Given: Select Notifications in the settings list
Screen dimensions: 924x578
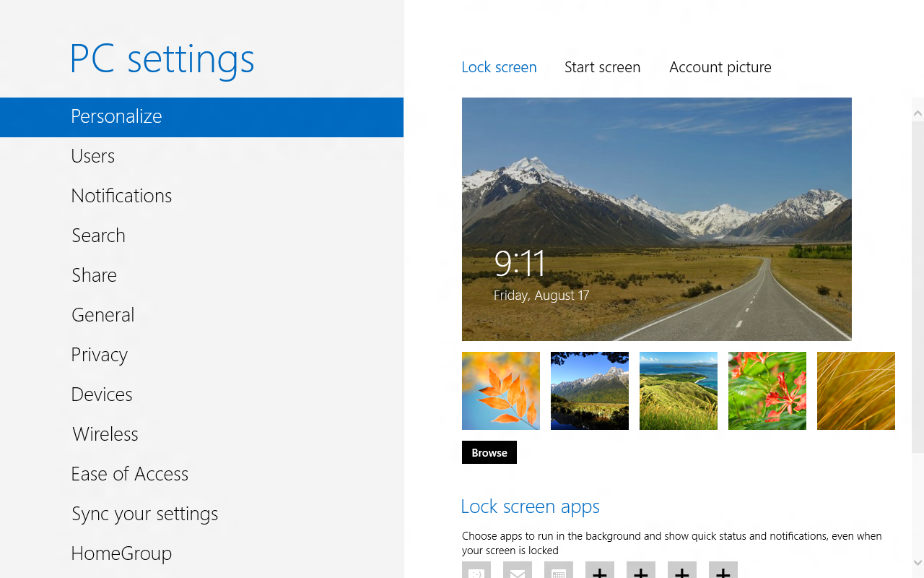Looking at the screenshot, I should click(x=121, y=195).
